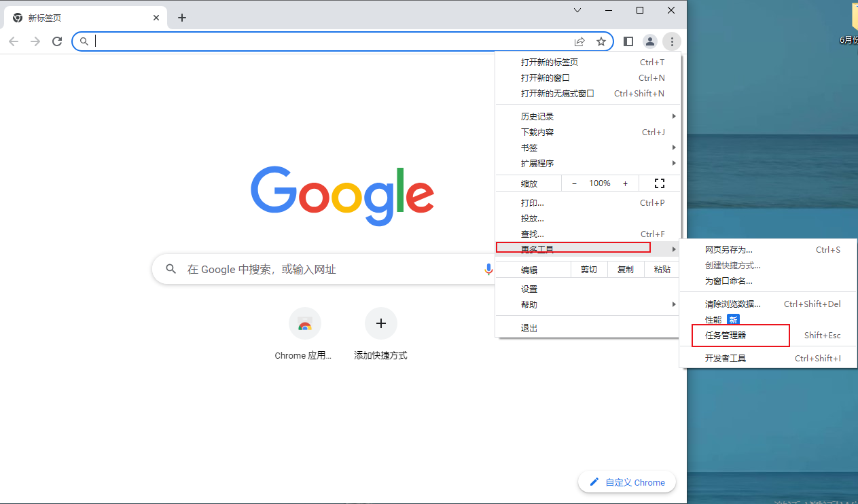Select 打开新的无痕式窗口 menu item
The image size is (858, 504).
point(588,93)
